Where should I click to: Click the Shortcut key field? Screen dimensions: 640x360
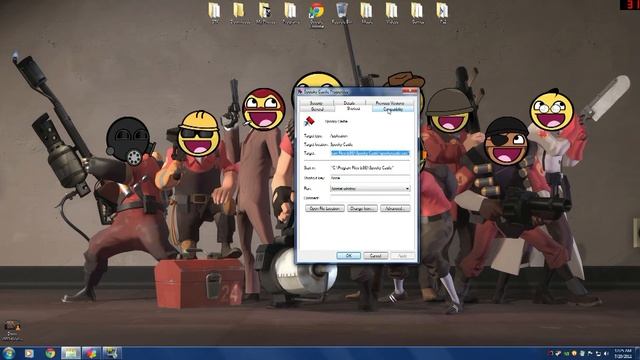370,178
